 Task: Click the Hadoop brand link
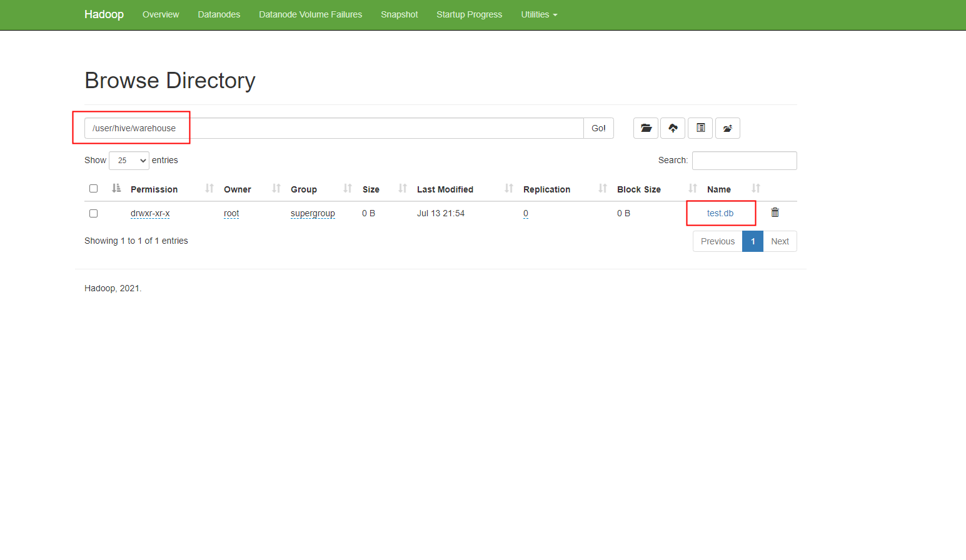click(x=104, y=14)
